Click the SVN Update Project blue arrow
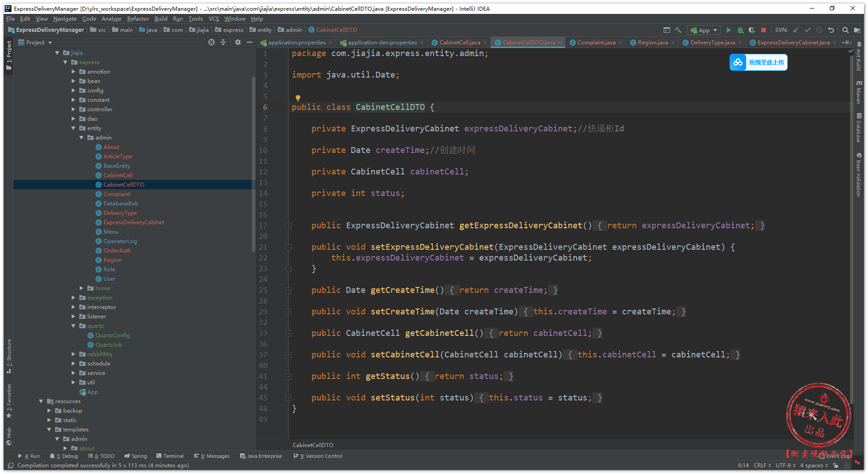This screenshot has height=474, width=868. pyautogui.click(x=796, y=30)
